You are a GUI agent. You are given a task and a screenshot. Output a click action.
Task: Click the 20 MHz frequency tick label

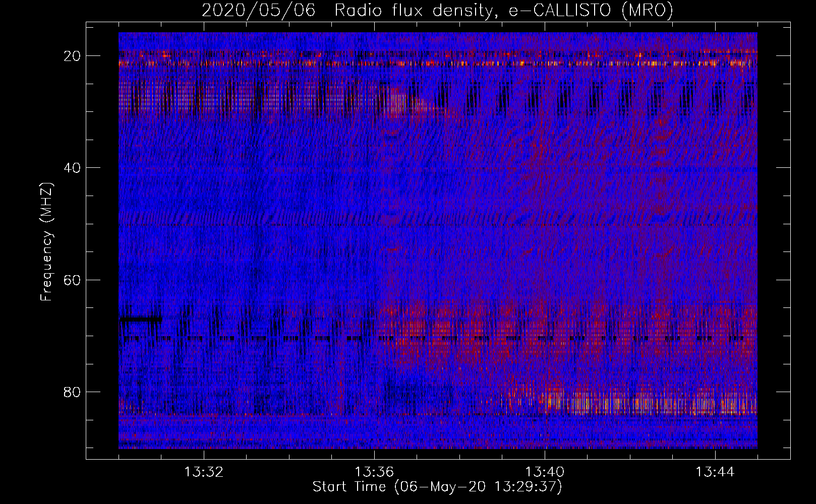tap(73, 55)
